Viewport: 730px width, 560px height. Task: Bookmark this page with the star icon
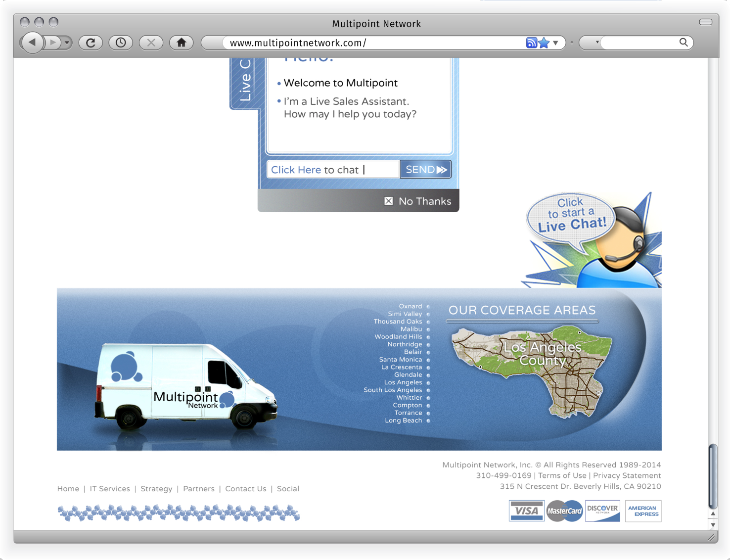pos(544,43)
